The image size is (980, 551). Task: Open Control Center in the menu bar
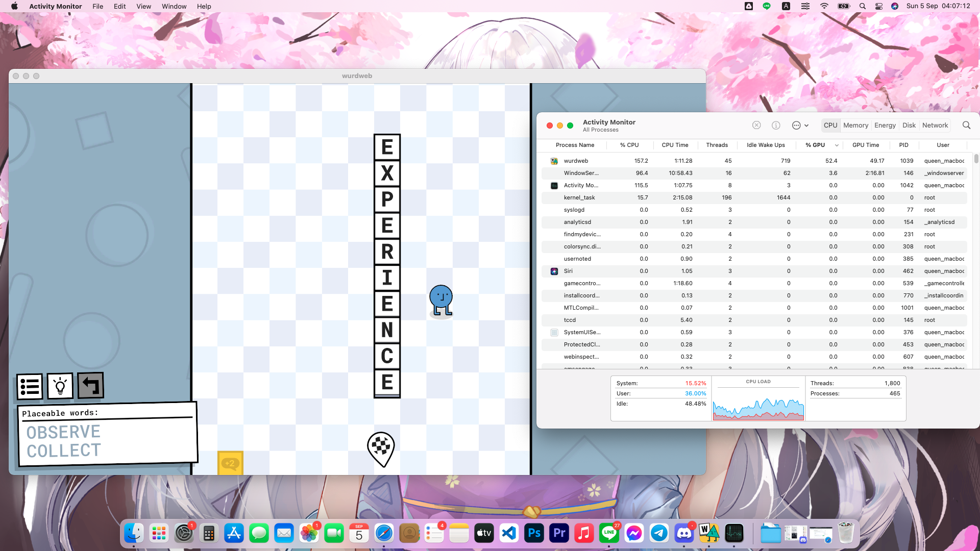pyautogui.click(x=878, y=6)
